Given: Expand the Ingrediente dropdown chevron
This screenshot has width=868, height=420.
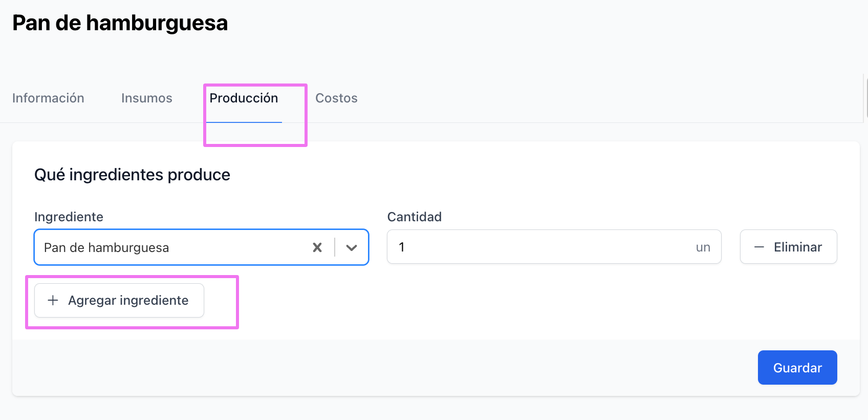Looking at the screenshot, I should tap(352, 247).
